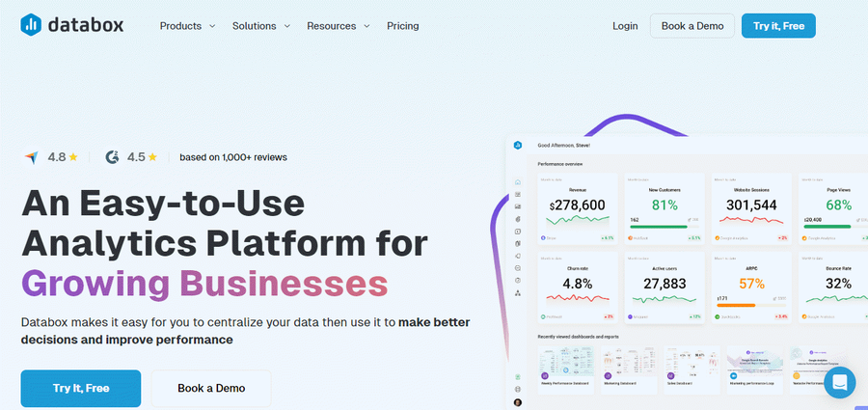The height and width of the screenshot is (410, 868).
Task: Click the ARPC orange progress bar
Action: point(736,305)
